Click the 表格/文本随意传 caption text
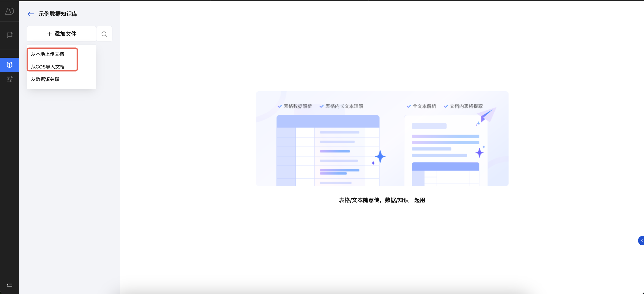The image size is (644, 294). (382, 200)
